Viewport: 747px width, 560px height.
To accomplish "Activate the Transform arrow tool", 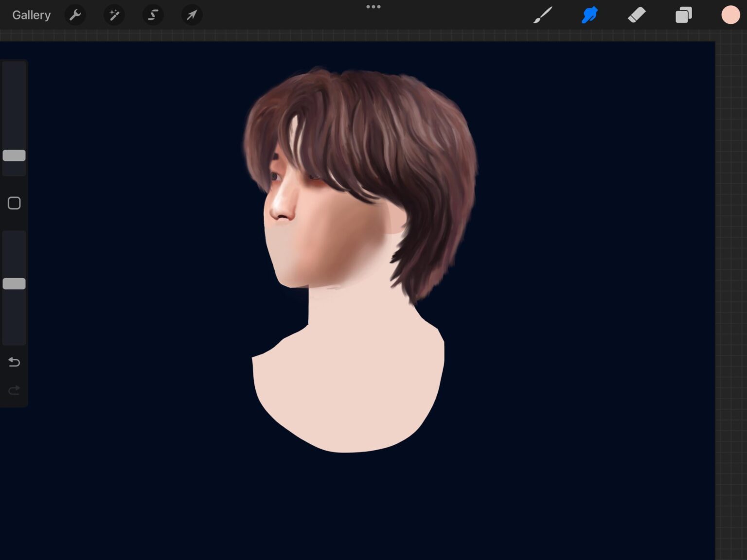I will [x=192, y=15].
